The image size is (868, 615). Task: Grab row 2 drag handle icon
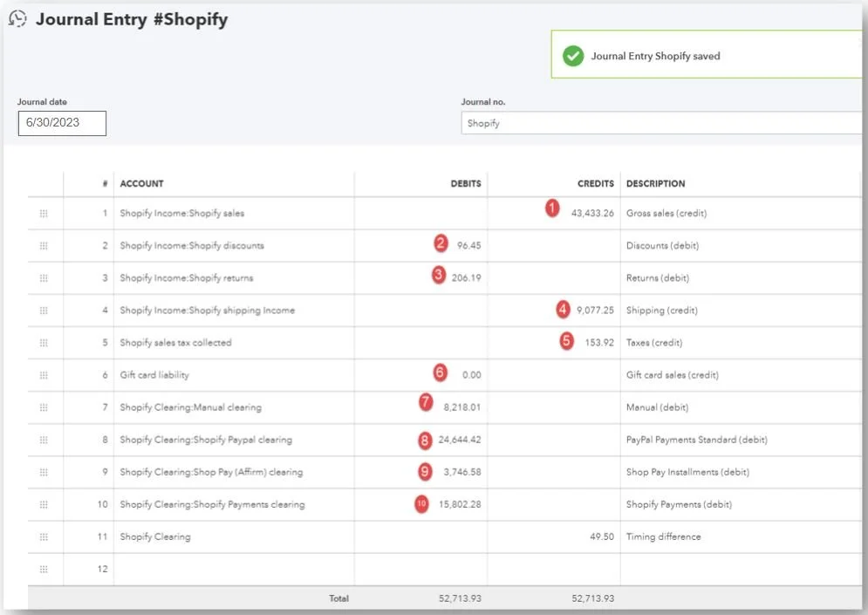pyautogui.click(x=44, y=245)
